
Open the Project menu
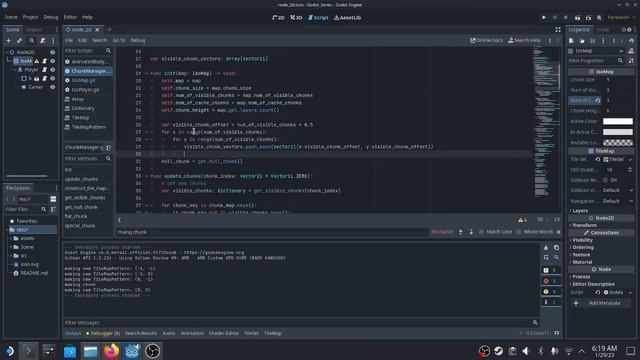click(x=30, y=18)
